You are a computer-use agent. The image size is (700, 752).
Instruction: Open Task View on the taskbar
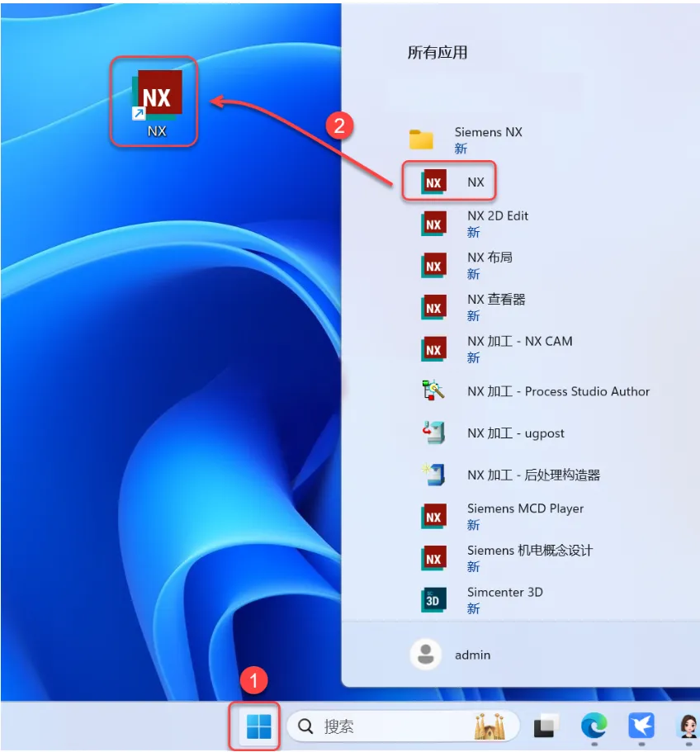point(546,726)
